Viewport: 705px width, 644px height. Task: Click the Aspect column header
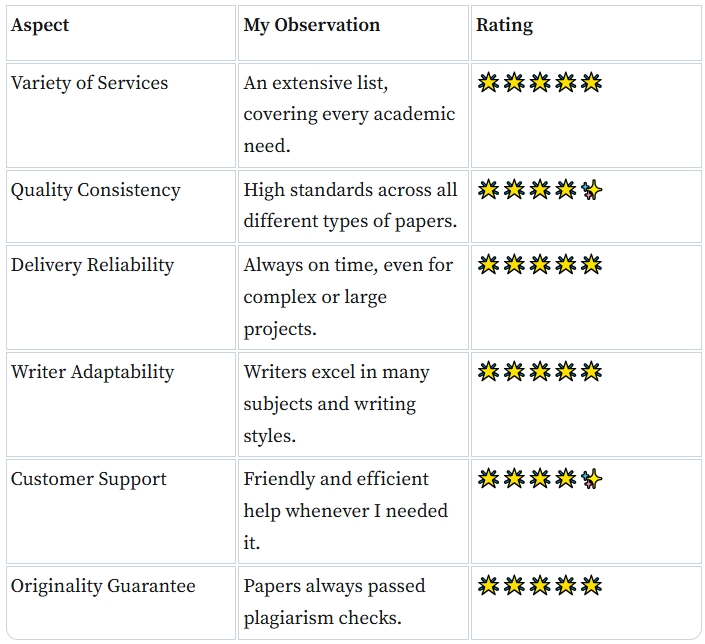coord(38,25)
